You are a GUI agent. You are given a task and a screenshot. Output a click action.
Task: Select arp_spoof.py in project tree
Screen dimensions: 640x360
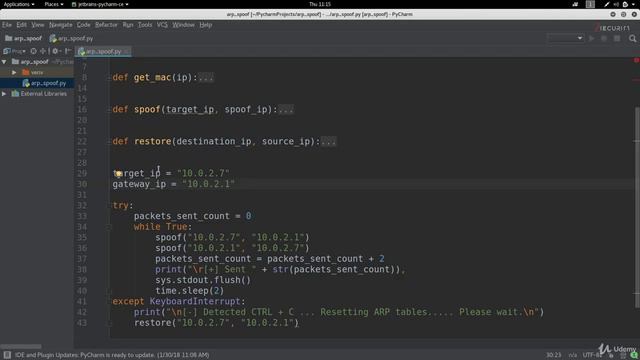click(x=44, y=83)
